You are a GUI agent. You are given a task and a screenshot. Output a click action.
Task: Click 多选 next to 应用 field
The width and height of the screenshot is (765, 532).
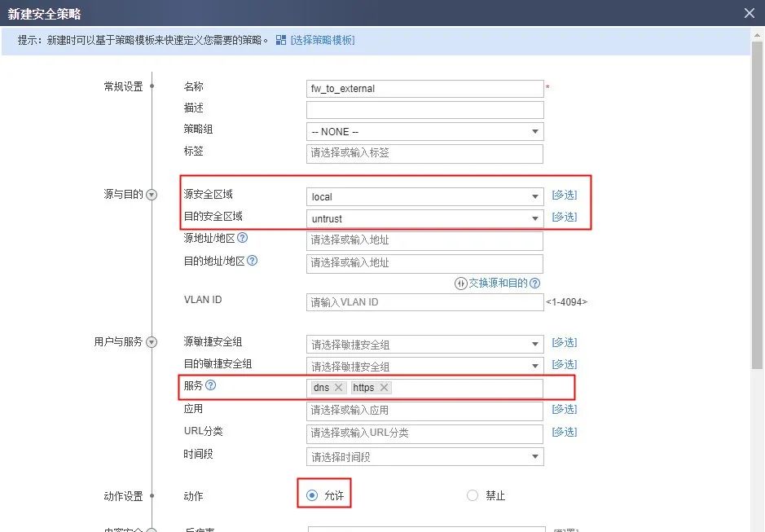(565, 409)
